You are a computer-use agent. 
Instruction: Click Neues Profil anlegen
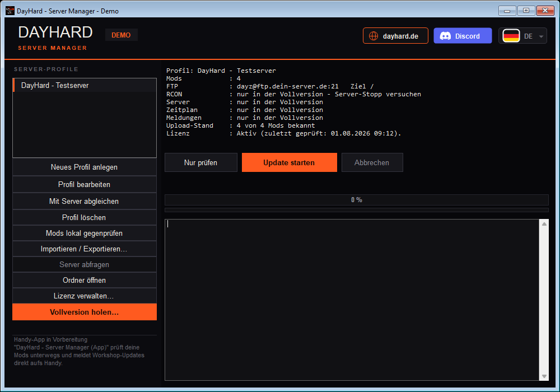coord(85,167)
